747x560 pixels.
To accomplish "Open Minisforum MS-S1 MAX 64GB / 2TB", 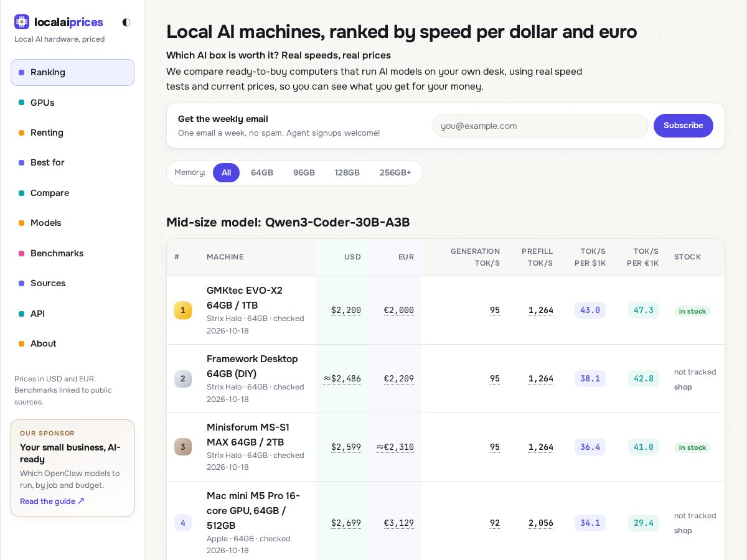I will point(248,434).
